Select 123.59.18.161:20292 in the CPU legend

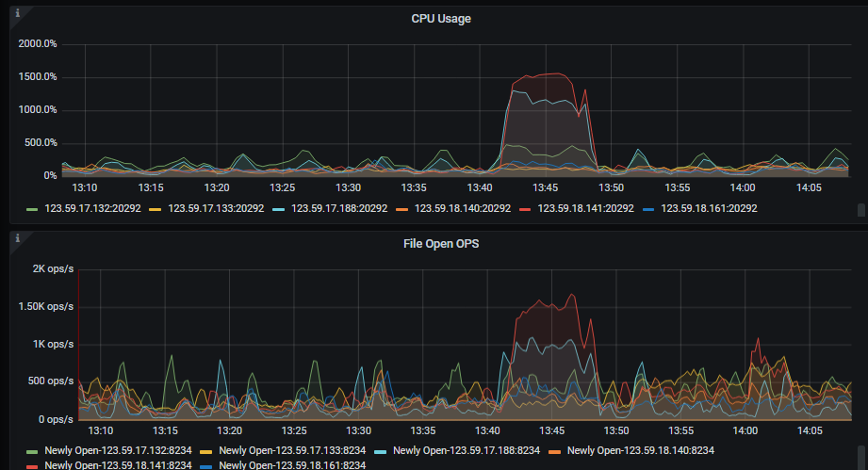click(x=709, y=208)
